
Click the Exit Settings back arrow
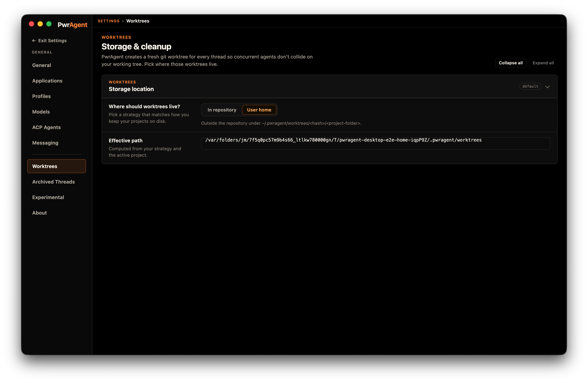tap(34, 40)
